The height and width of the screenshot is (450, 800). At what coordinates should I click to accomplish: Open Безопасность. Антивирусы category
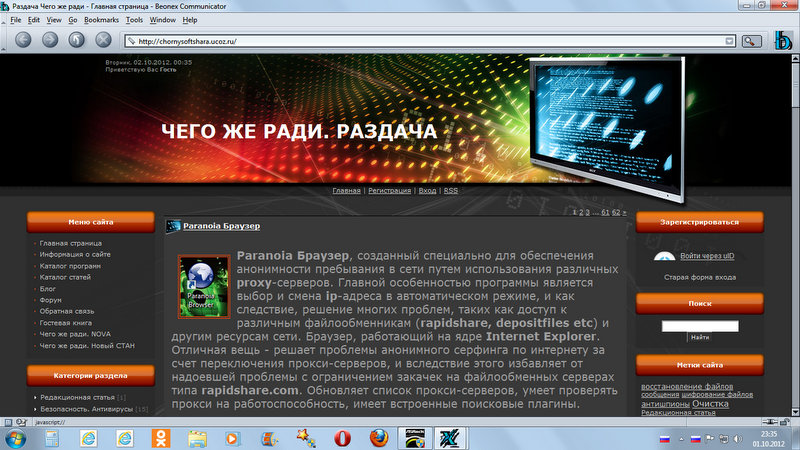86,409
